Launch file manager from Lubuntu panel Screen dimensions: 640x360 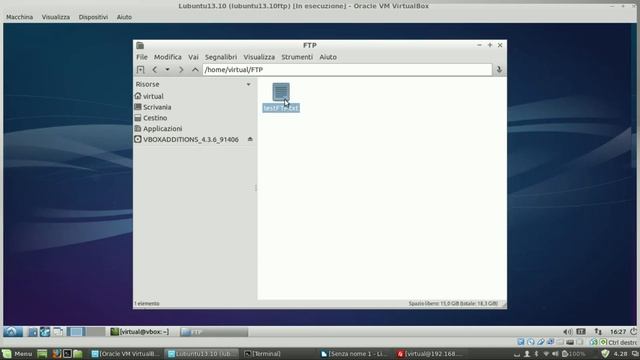33,332
